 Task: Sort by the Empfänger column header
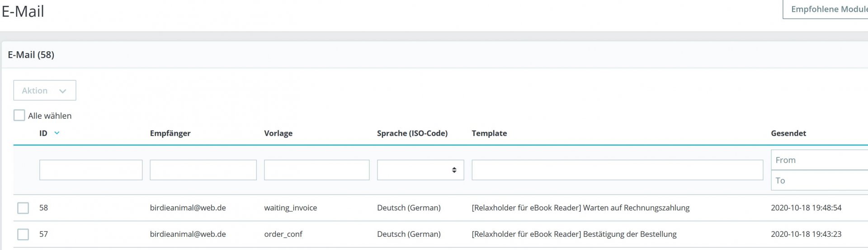170,133
